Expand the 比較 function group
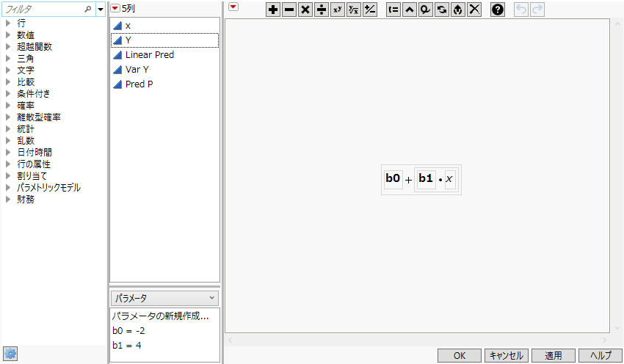Screen dimensions: 624x364 (x=8, y=82)
